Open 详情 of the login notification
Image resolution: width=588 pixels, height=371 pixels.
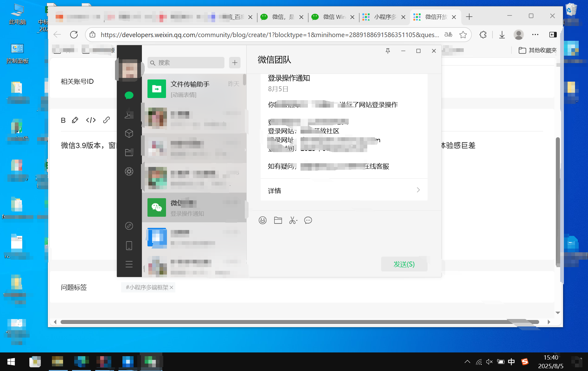click(344, 190)
